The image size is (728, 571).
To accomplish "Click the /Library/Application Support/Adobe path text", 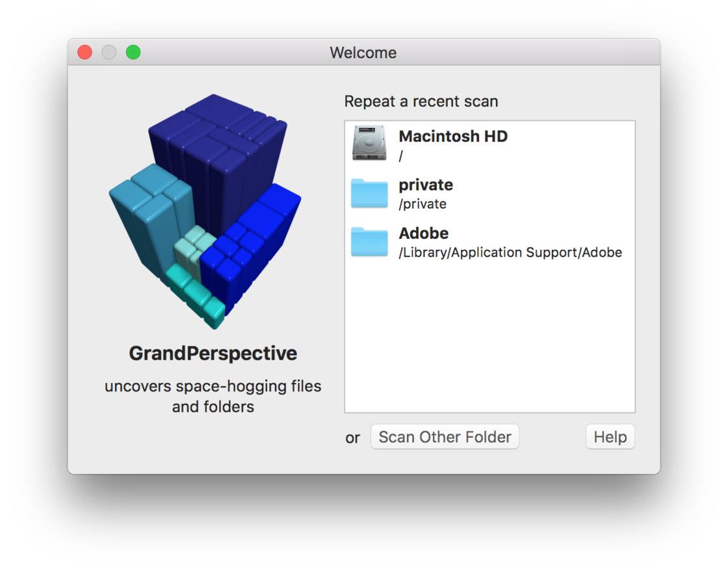I will (x=510, y=252).
